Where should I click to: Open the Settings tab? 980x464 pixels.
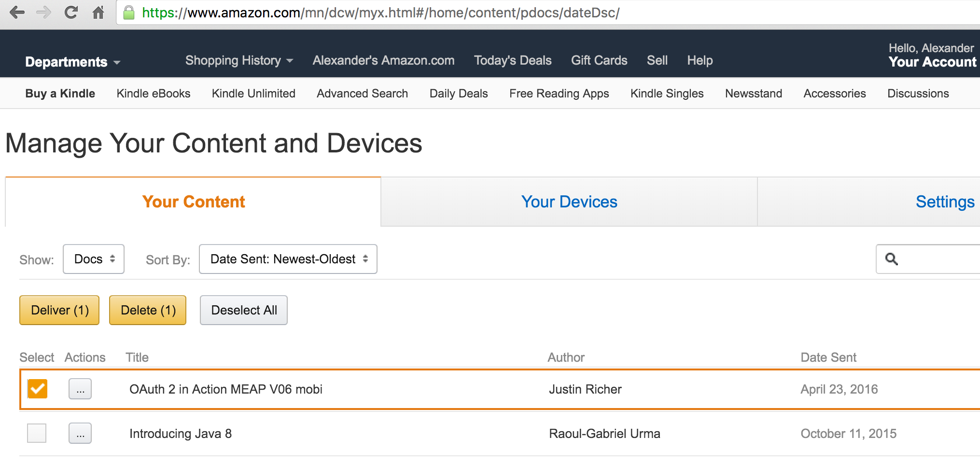tap(945, 202)
